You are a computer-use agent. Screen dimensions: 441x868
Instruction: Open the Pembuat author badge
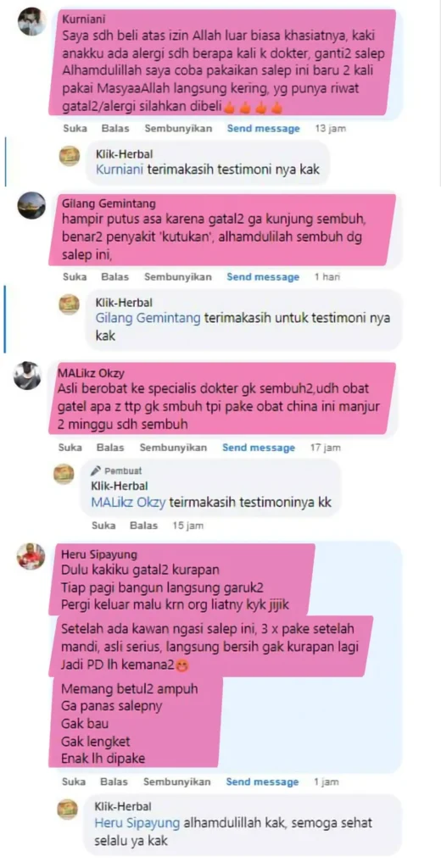[x=117, y=471]
